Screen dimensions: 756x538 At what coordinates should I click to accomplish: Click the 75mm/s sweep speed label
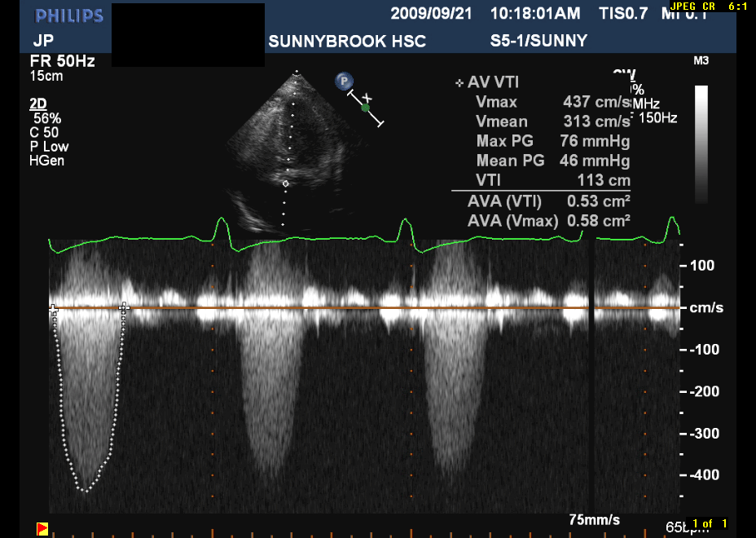[594, 520]
